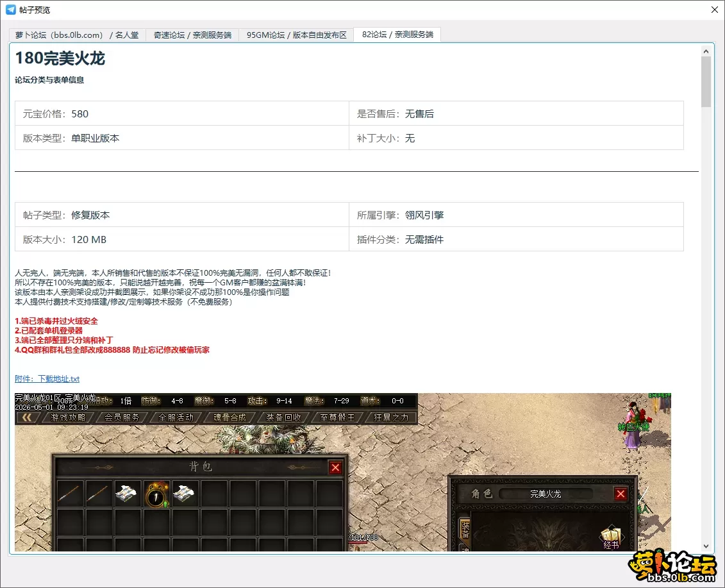Click the double-left-arrow collapse icon in game menu
725x588 pixels.
click(x=28, y=417)
